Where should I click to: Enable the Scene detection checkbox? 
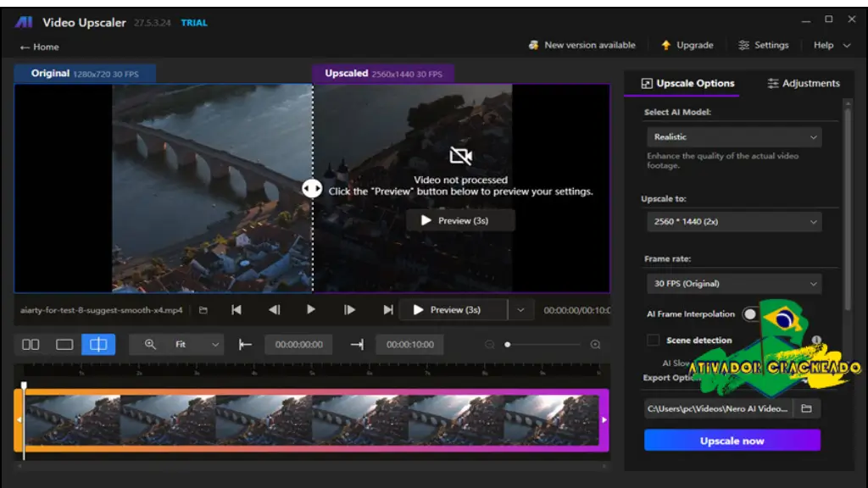654,341
